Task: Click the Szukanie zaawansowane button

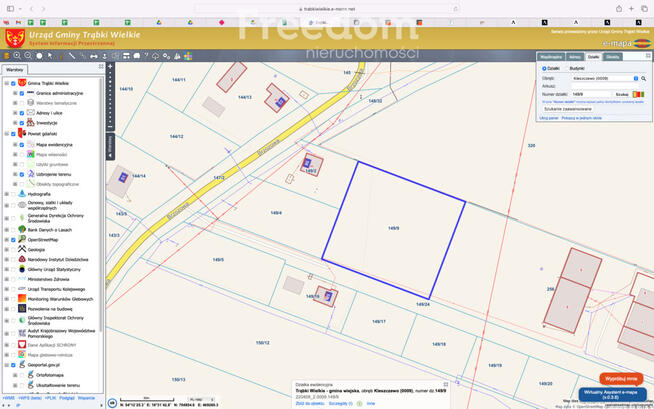Action: (x=568, y=109)
